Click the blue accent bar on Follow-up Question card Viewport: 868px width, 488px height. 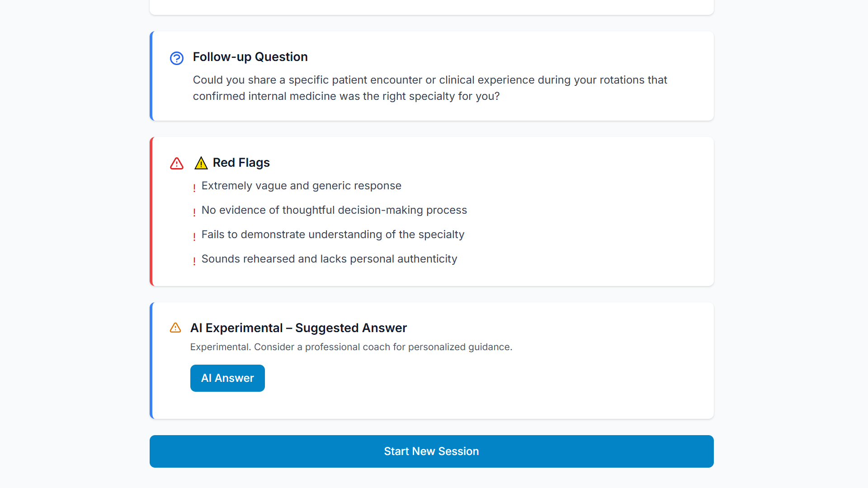[x=152, y=75]
